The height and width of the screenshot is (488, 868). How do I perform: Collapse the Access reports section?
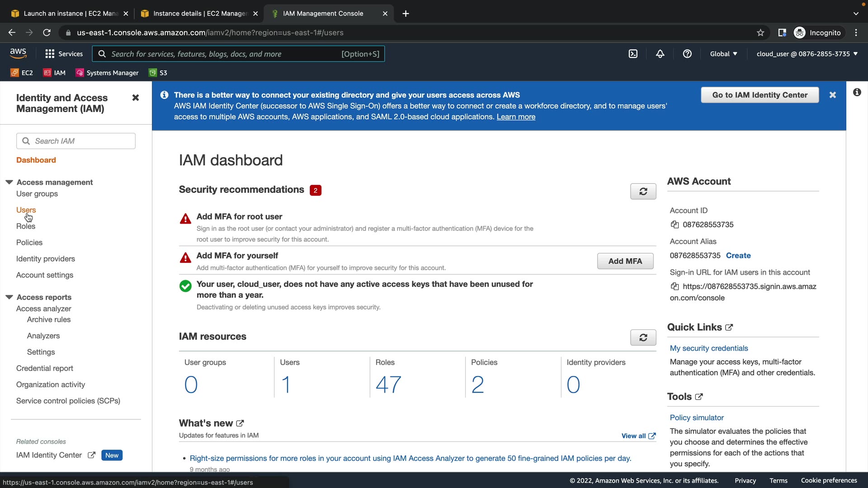click(x=9, y=297)
